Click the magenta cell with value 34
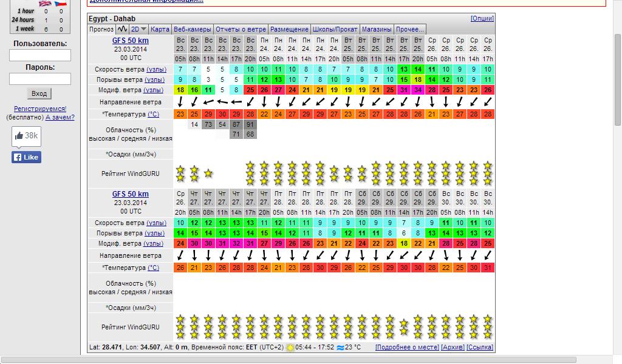This screenshot has height=364, width=622. pos(418,90)
